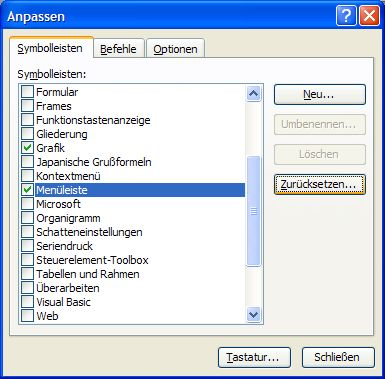Select the Tabellen und Rahmen entry

tap(88, 274)
